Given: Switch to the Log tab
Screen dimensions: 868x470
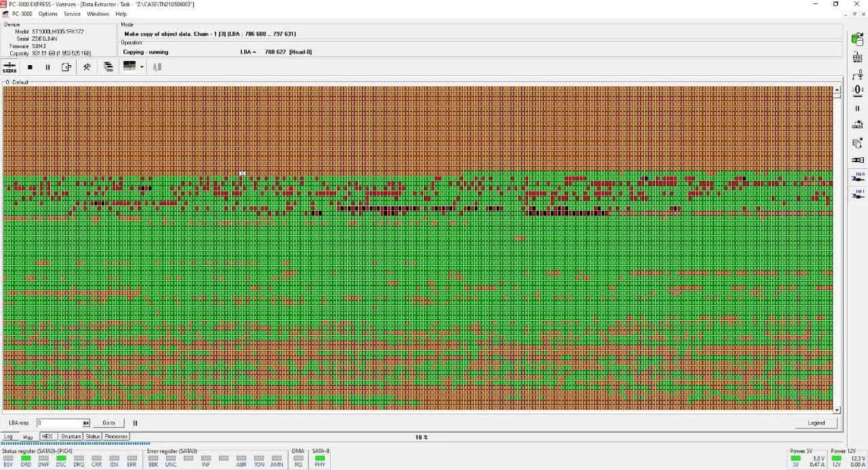Looking at the screenshot, I should tap(9, 437).
